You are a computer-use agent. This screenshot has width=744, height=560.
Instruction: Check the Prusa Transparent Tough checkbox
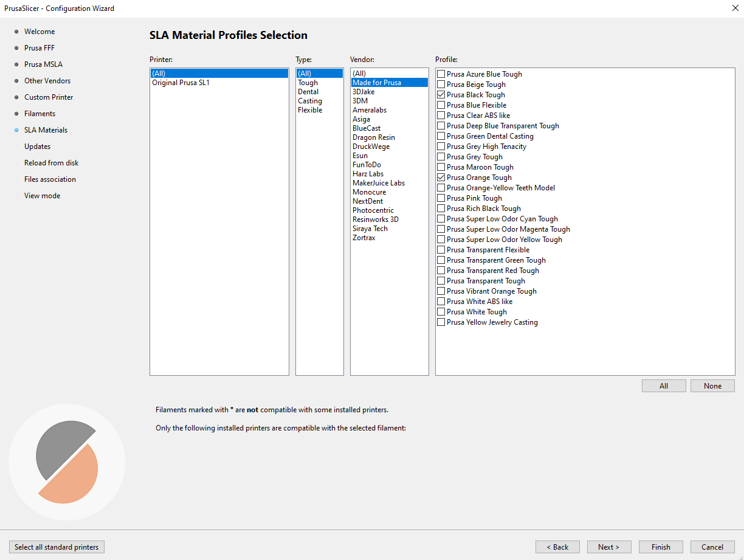441,281
